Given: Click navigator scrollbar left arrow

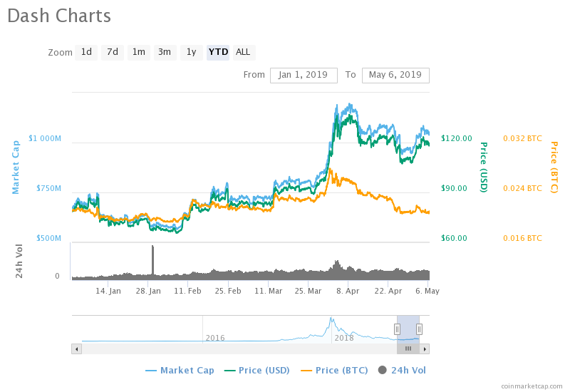Looking at the screenshot, I should (x=76, y=349).
